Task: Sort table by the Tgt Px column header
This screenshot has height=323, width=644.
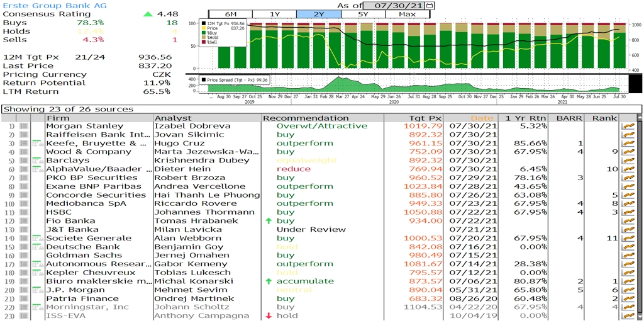Action: (414, 118)
